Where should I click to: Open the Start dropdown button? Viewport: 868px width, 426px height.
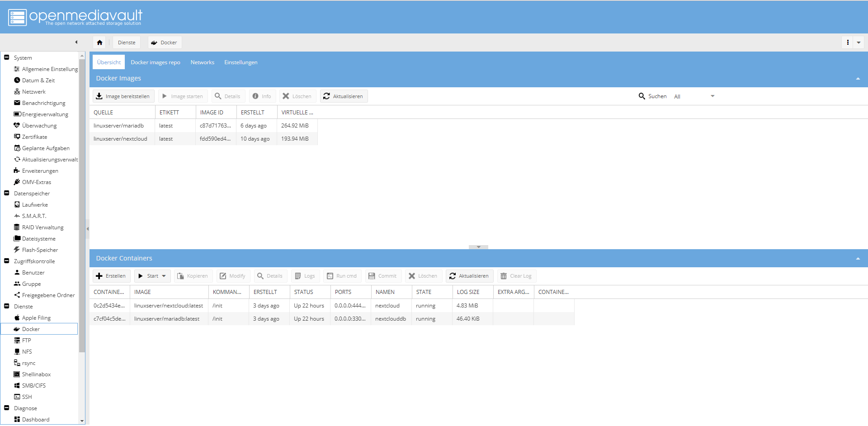point(152,276)
